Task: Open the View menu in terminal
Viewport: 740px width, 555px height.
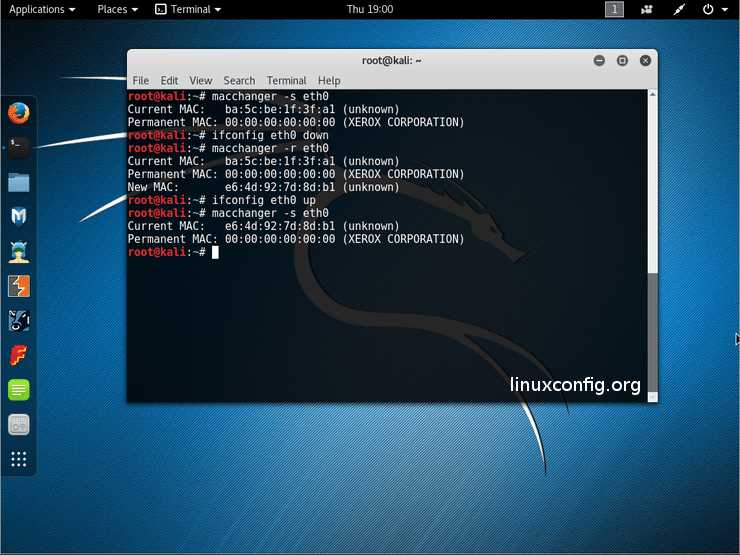Action: click(201, 81)
